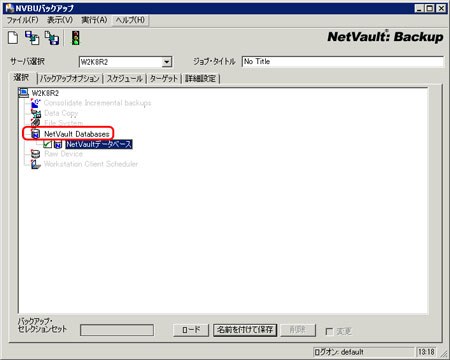Click the サーバ選択 label
The image size is (450, 360).
point(27,61)
